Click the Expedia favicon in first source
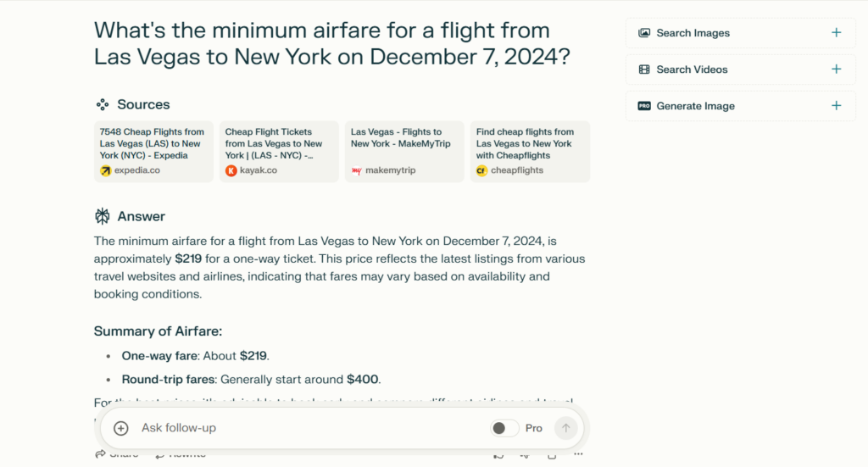This screenshot has height=467, width=868. click(105, 171)
